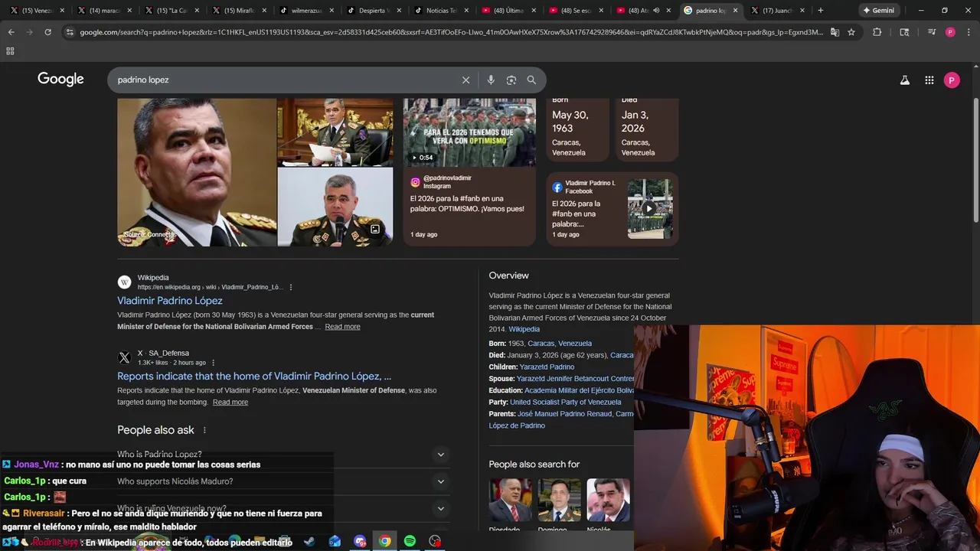Open Chrome tab groups apps grid icon

[x=10, y=51]
